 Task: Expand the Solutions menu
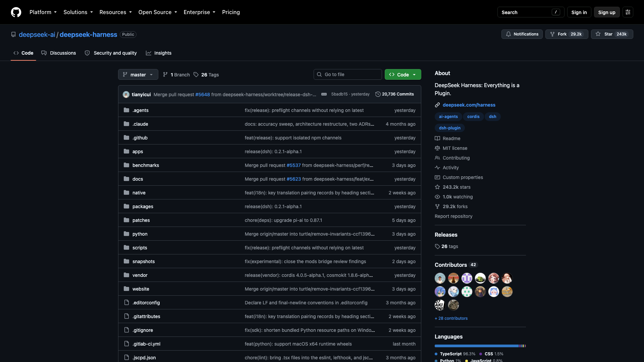tap(78, 12)
